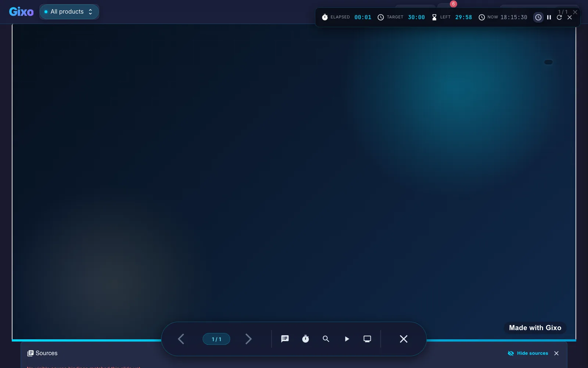588x368 pixels.
Task: Open the 1 / 1 slide counter pill
Action: [x=216, y=339]
